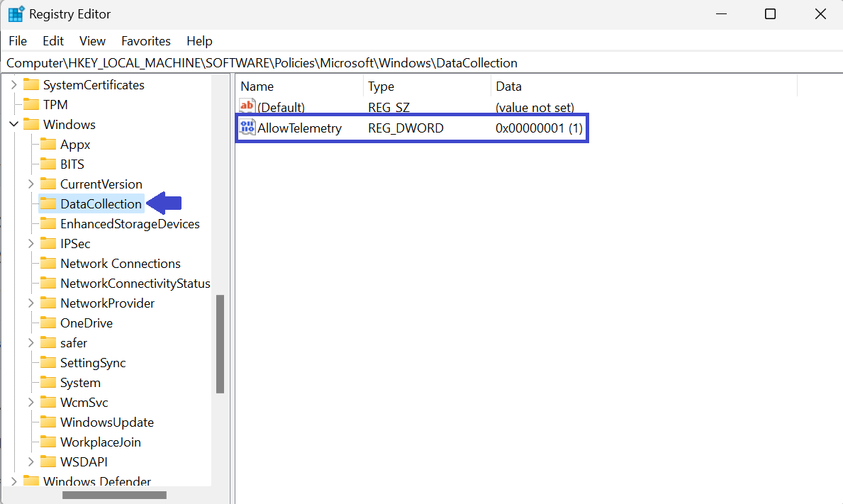Click the AllowTelemetry DWORD value icon
Image resolution: width=843 pixels, height=504 pixels.
point(247,128)
